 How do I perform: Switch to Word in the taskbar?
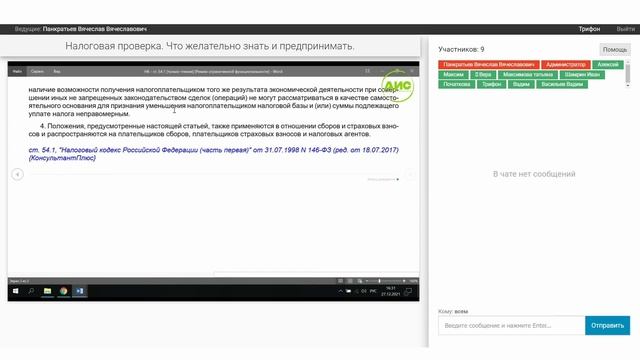coord(80,291)
